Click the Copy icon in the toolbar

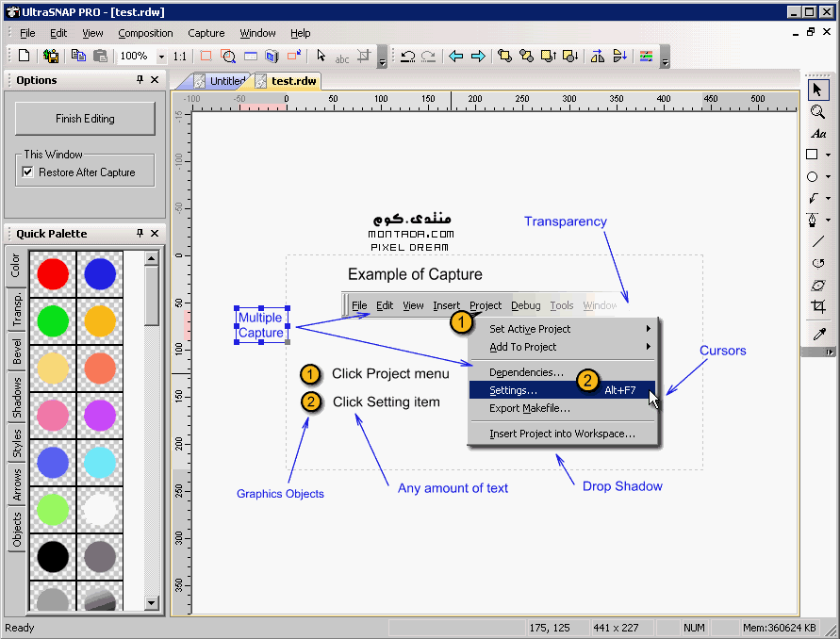pyautogui.click(x=79, y=56)
